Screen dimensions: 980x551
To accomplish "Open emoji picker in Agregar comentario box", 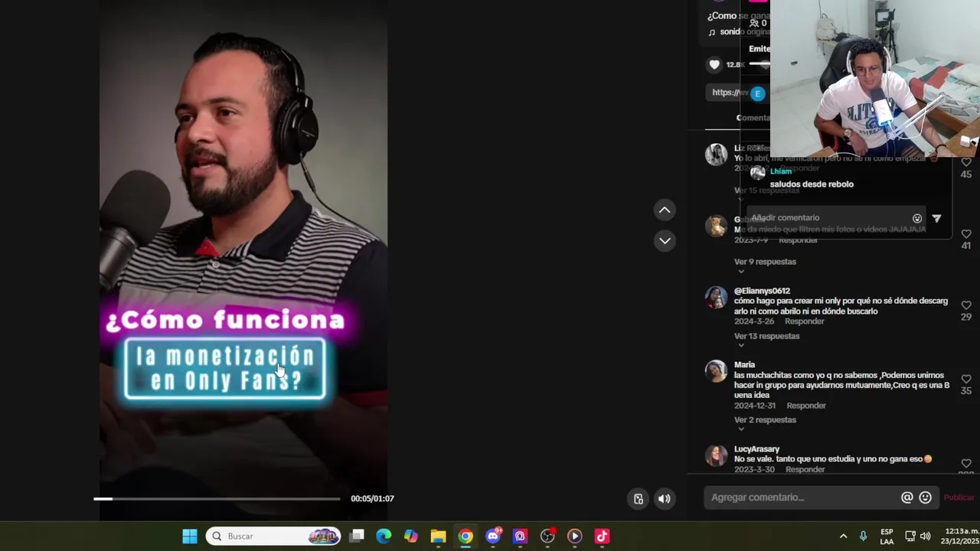I will pyautogui.click(x=925, y=497).
